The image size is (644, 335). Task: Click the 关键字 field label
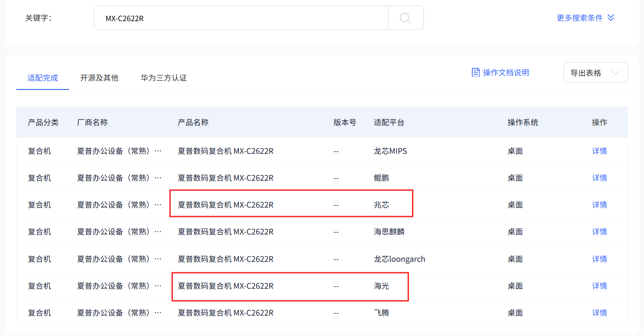(x=39, y=18)
